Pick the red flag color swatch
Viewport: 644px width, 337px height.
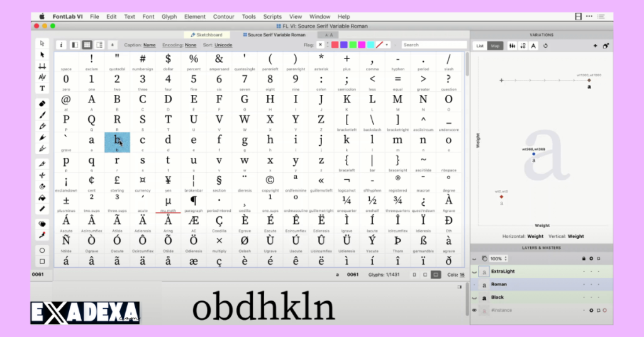coord(335,45)
